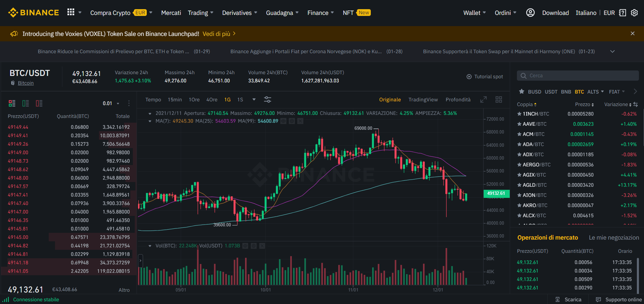
Task: Show buy-orders-only order book view
Action: click(x=25, y=103)
